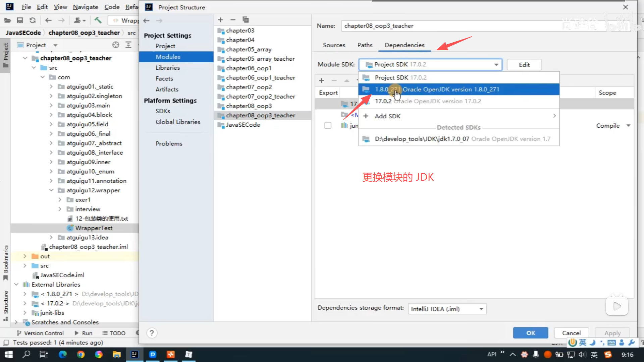644x362 pixels.
Task: Toggle the junit library export checkbox
Action: tap(328, 125)
